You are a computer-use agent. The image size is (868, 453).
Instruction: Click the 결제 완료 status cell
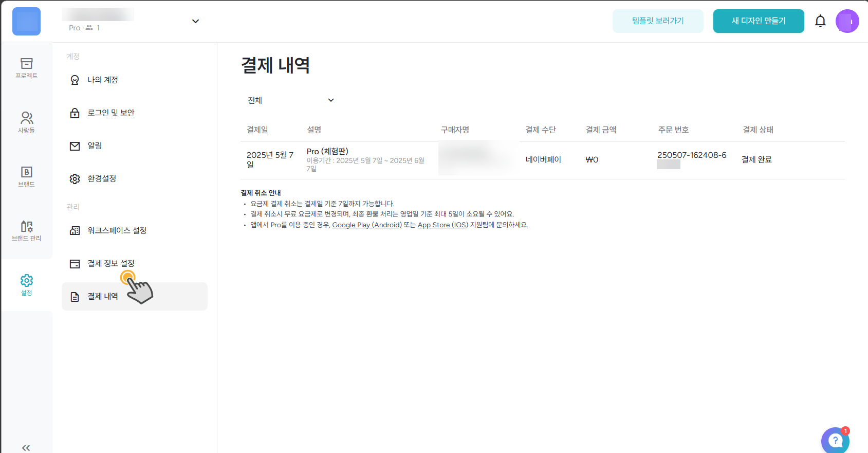pos(756,159)
